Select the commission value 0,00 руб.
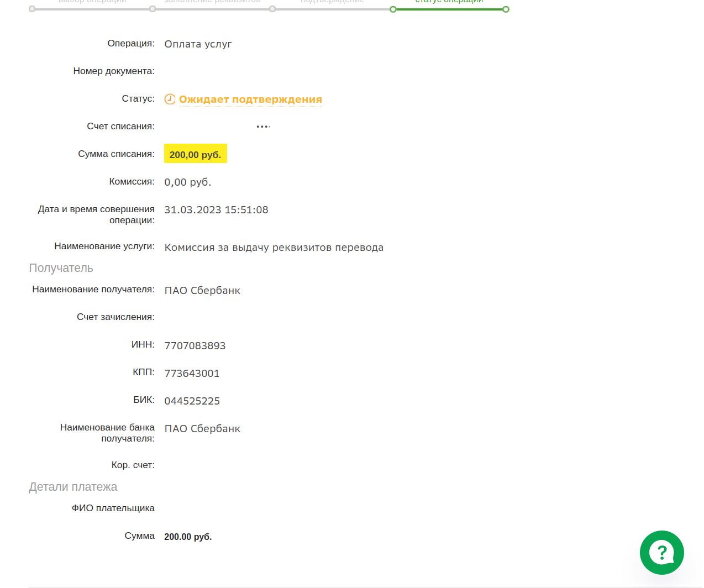 [x=188, y=182]
